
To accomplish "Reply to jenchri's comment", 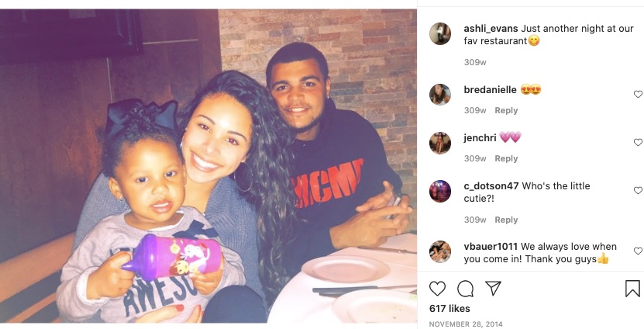I will pyautogui.click(x=506, y=158).
